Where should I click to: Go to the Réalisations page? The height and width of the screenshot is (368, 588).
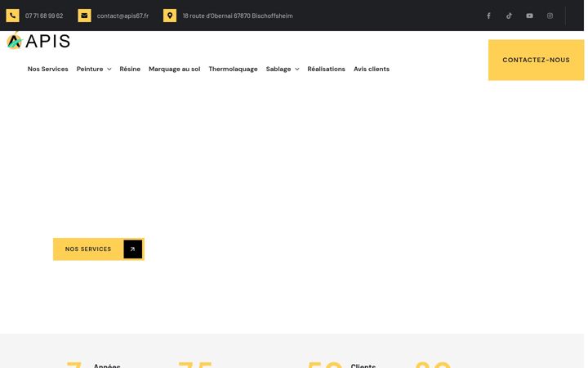tap(326, 69)
